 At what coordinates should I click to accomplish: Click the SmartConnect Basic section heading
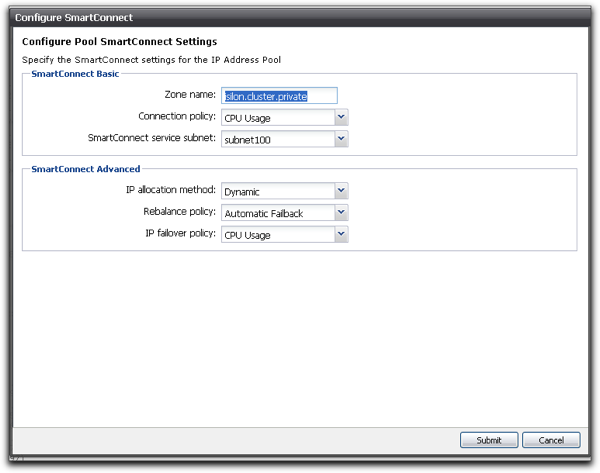coord(75,74)
